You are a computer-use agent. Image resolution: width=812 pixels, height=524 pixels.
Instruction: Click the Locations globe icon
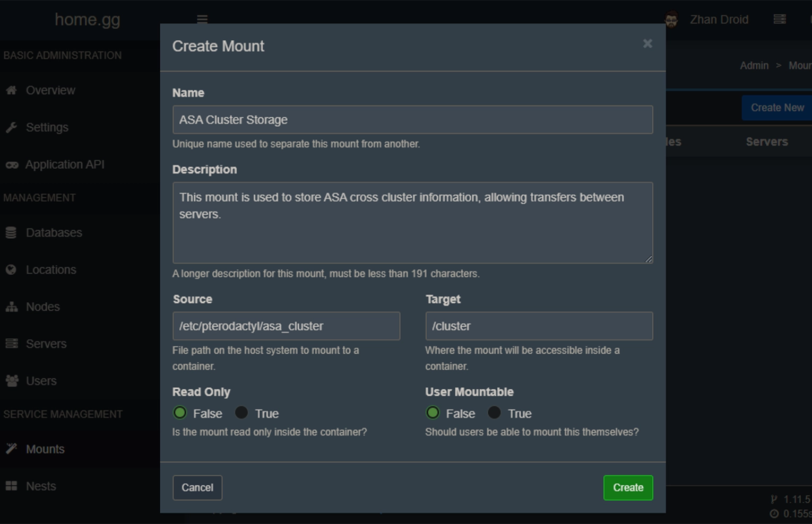click(11, 270)
